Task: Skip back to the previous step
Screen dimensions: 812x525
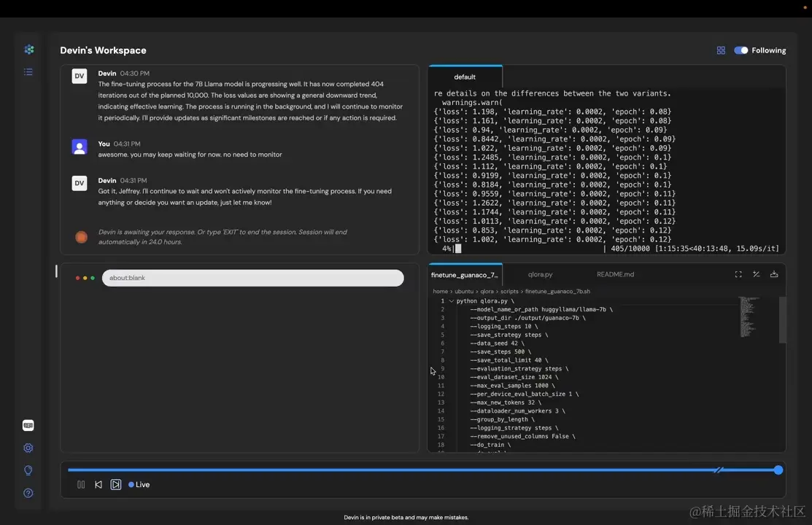Action: (x=98, y=485)
